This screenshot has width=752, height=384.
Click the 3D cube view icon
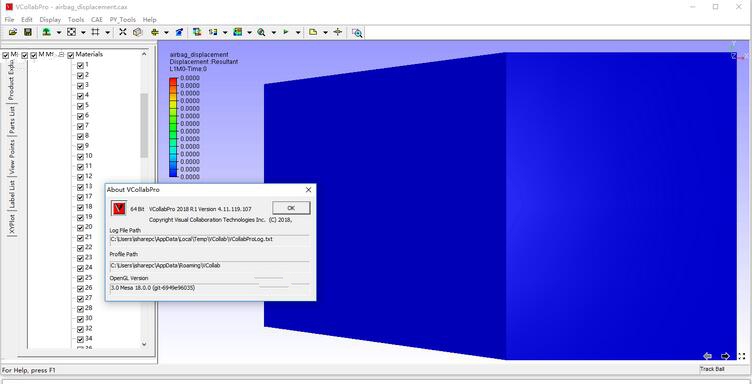(x=138, y=32)
